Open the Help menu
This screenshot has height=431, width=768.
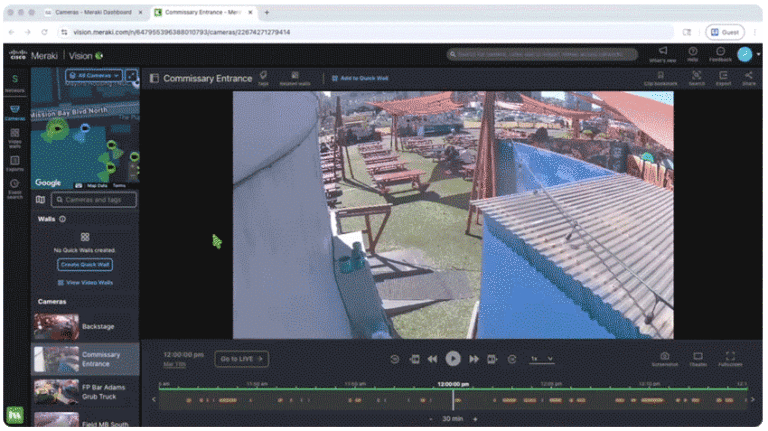(693, 54)
